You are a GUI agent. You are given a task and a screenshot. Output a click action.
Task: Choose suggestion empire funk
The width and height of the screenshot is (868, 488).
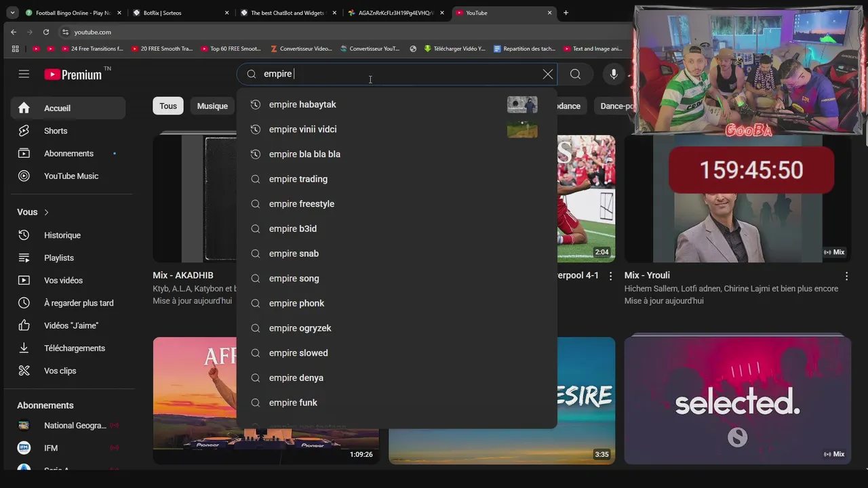pos(397,403)
